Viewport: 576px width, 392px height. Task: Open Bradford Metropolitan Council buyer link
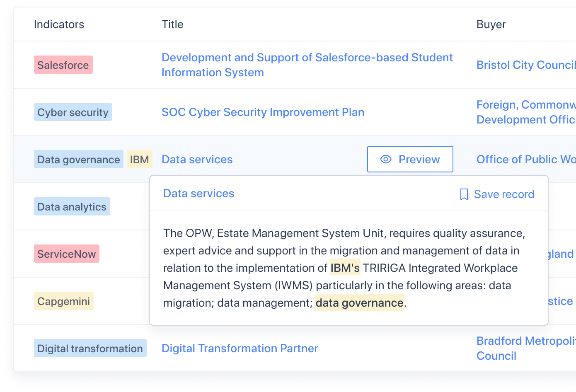(526, 348)
